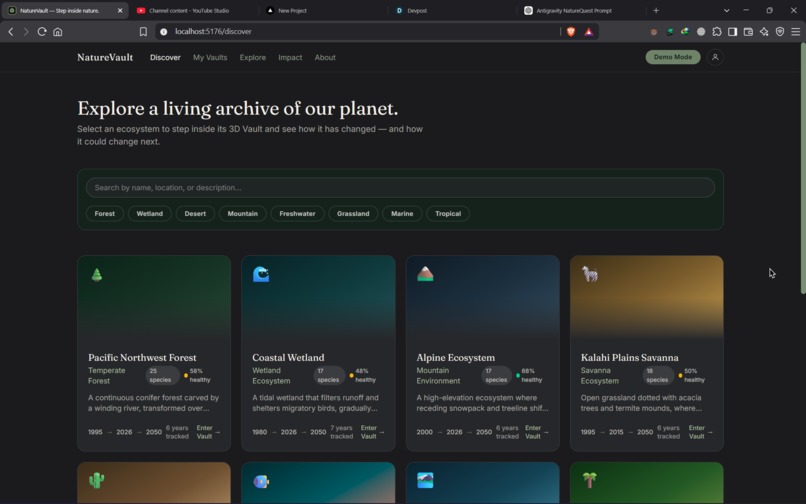Click the wave icon on Coastal Wetland card
Viewport: 806px width, 504px height.
tap(261, 274)
